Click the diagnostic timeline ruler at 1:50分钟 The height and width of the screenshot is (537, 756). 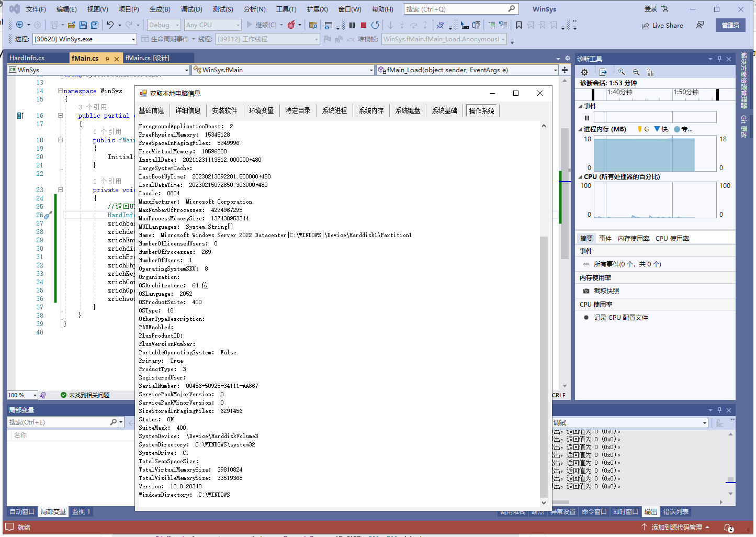686,92
